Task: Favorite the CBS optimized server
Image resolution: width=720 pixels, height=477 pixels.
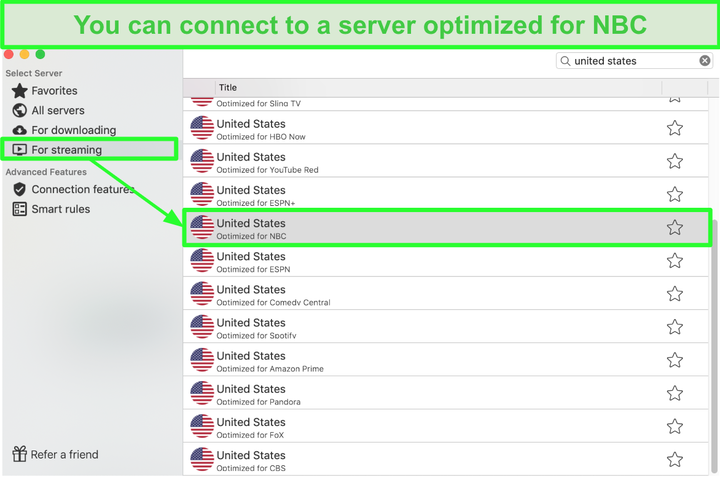Action: click(675, 460)
